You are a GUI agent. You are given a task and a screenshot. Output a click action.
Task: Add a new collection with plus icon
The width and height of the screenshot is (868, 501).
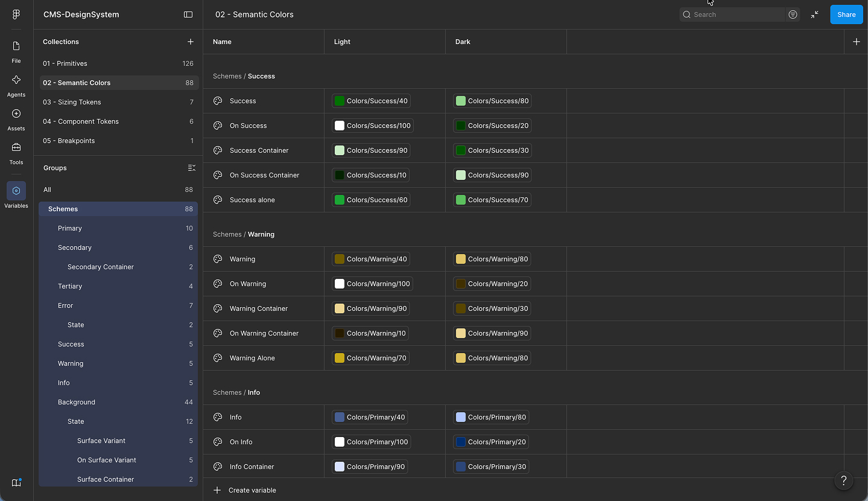191,42
